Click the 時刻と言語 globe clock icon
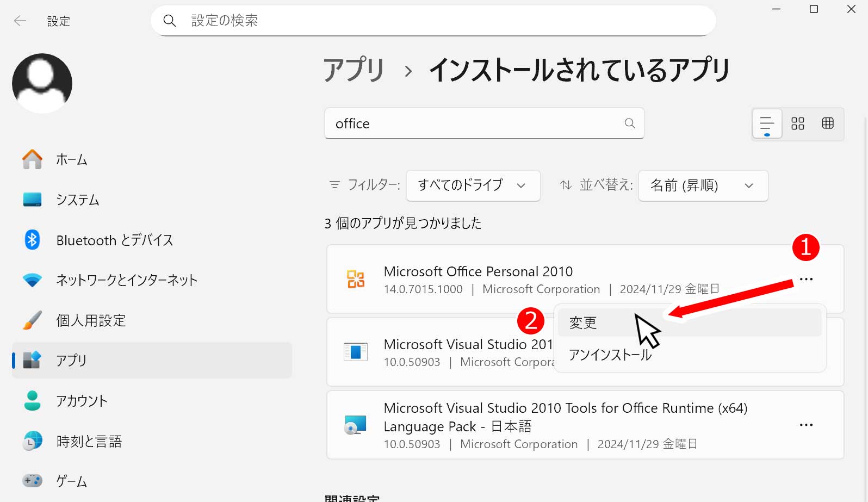Viewport: 868px width, 502px height. (32, 441)
